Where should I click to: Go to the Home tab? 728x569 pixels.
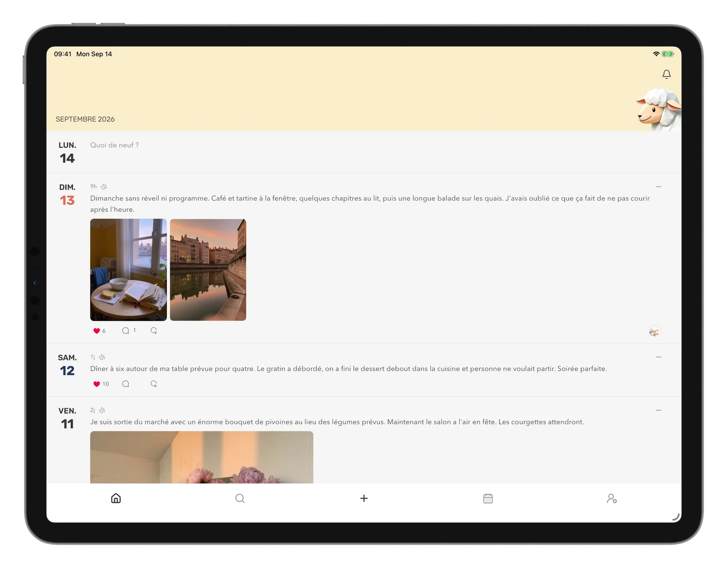point(116,498)
